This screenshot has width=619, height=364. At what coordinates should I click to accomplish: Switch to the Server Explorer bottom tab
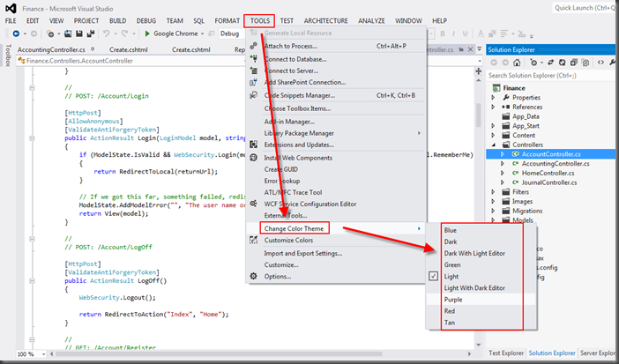tap(598, 353)
